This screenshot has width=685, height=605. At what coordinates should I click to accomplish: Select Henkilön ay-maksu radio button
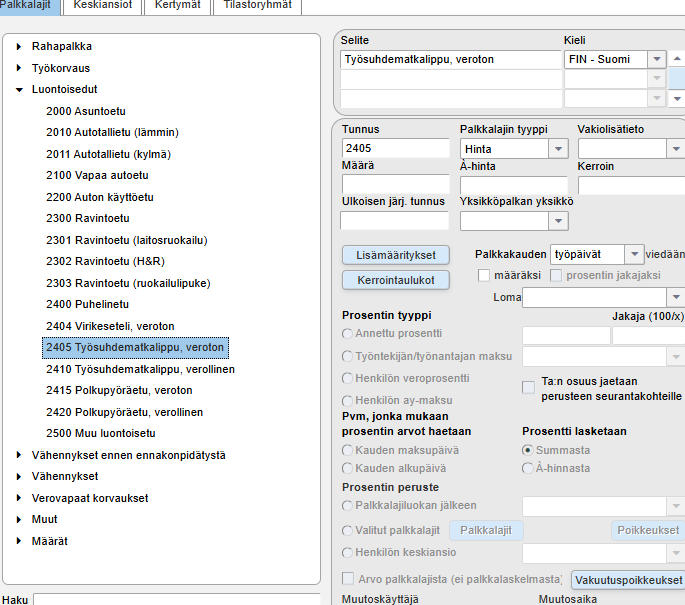point(347,401)
